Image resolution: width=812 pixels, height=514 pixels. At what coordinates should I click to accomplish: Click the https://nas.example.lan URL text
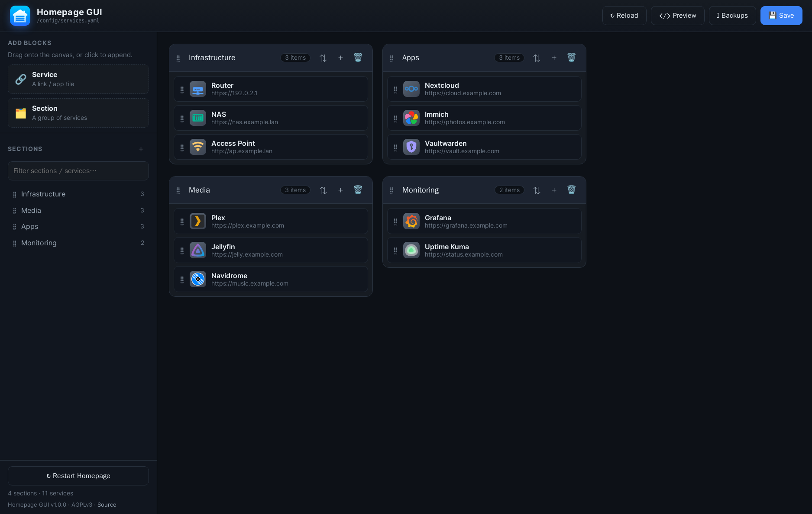tap(245, 122)
